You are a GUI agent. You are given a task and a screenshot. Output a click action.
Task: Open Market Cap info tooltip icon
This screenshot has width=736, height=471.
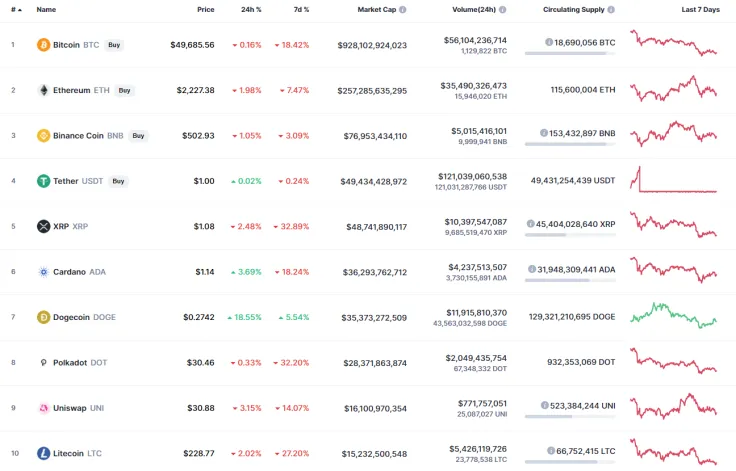(402, 9)
